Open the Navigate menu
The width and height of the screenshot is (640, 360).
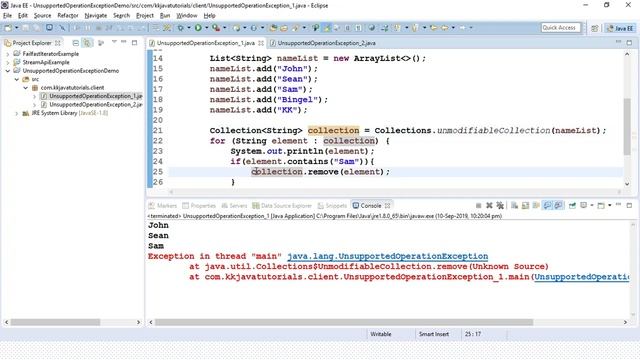pos(96,16)
